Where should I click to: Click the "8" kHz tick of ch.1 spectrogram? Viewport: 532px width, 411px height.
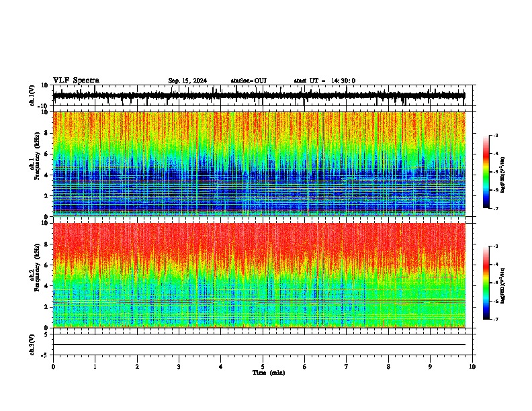click(47, 133)
